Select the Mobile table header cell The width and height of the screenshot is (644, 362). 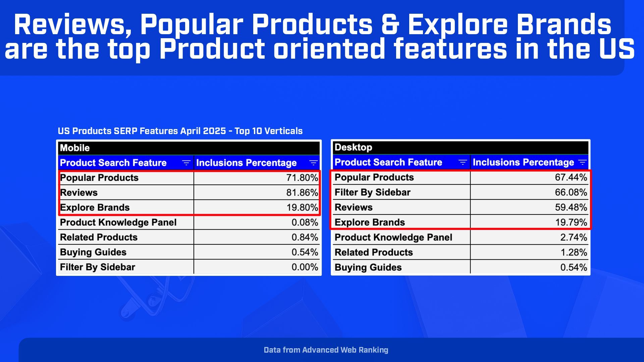(x=75, y=148)
